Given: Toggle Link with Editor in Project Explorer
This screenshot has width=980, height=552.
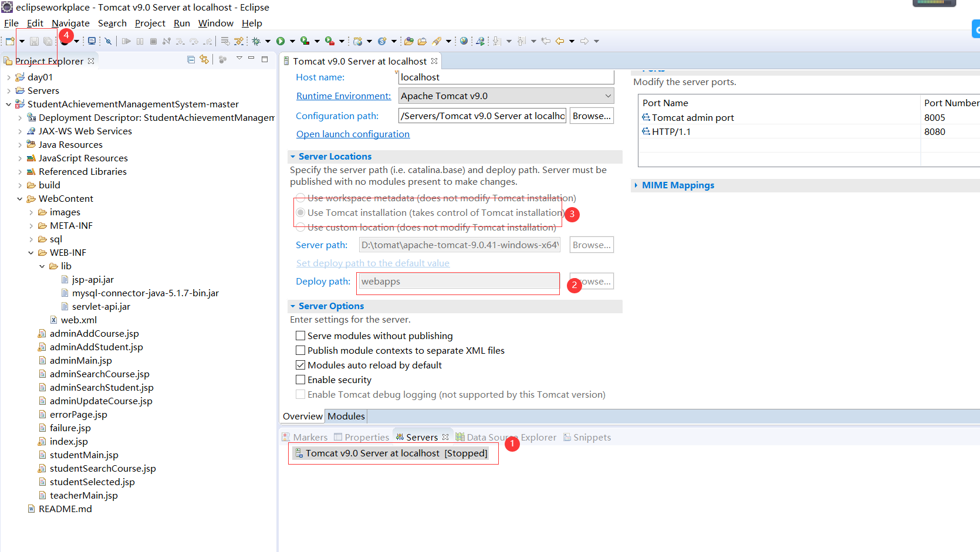Looking at the screenshot, I should click(x=204, y=59).
